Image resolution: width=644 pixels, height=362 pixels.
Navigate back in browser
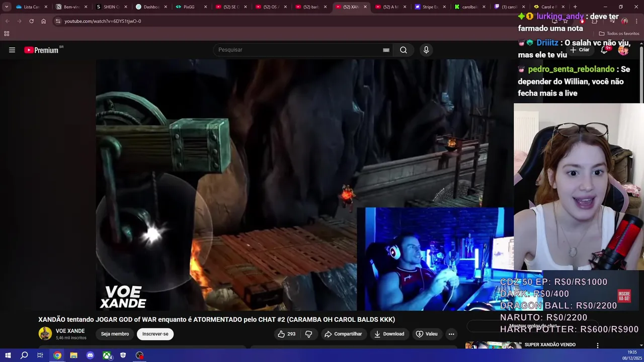point(7,21)
